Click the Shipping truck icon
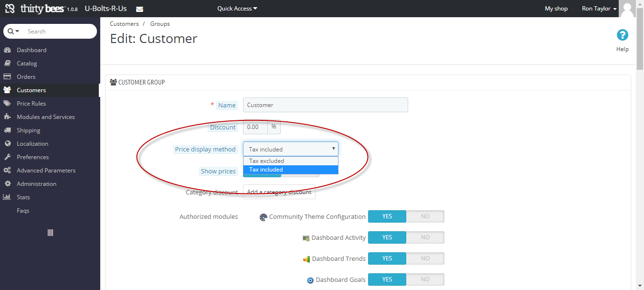The height and width of the screenshot is (290, 644). (x=7, y=130)
